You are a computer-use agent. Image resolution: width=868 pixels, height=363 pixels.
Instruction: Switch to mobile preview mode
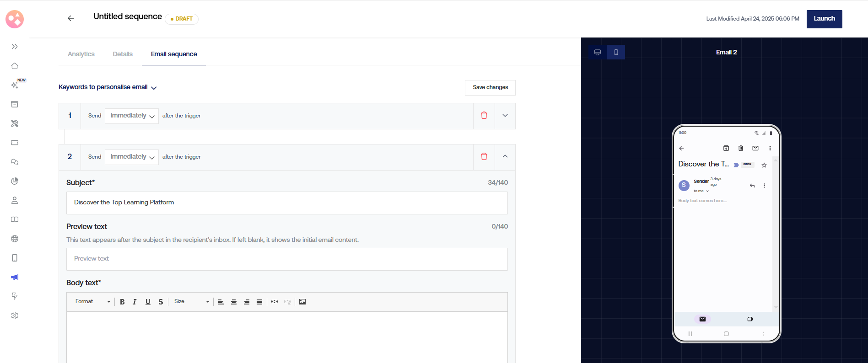coord(616,52)
